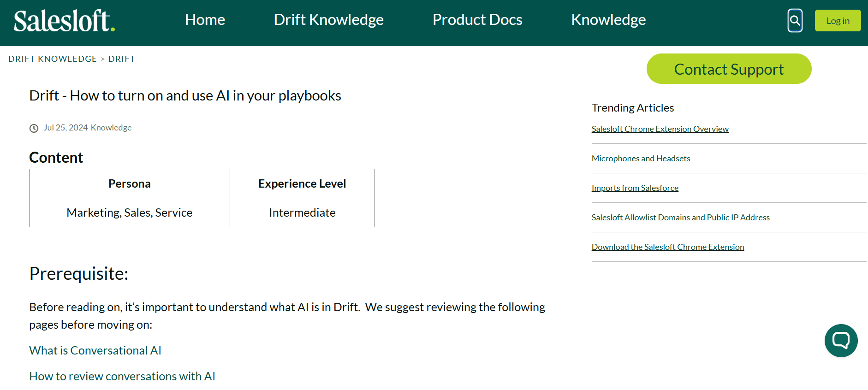Open Microphones and Headsets article

coord(641,159)
